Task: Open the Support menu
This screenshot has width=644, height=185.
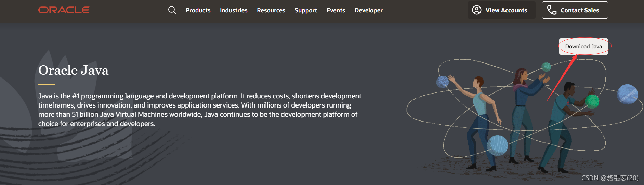Action: pos(306,10)
